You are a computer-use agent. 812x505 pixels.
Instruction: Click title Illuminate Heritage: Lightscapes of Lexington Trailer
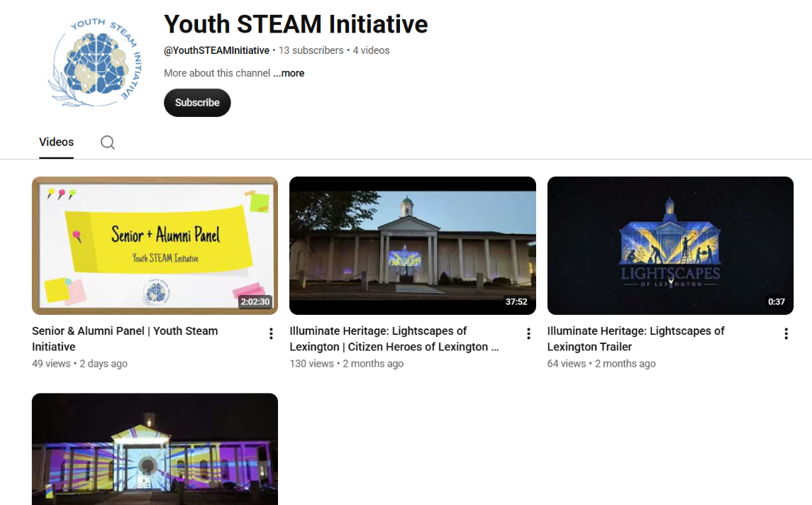636,339
